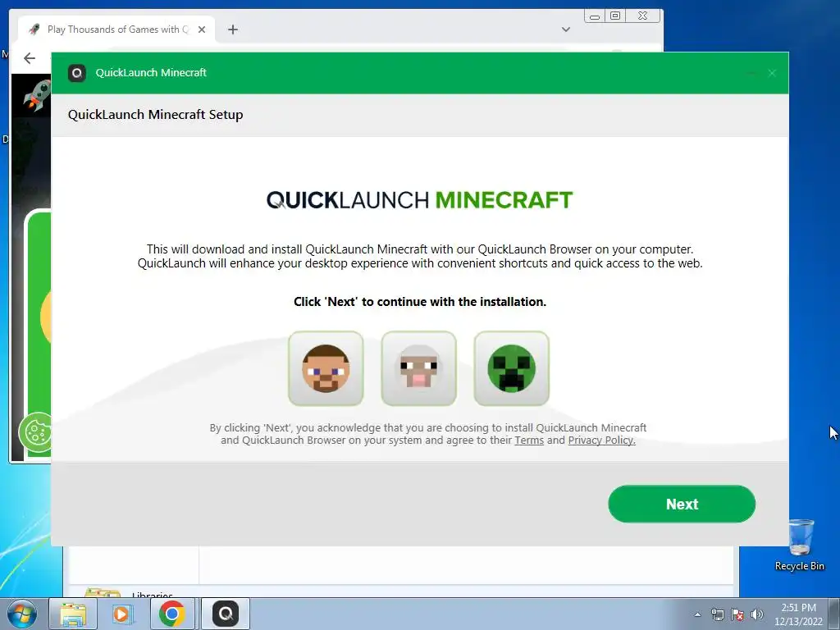Image resolution: width=840 pixels, height=630 pixels.
Task: Open a new tab in Chrome
Action: tap(232, 30)
